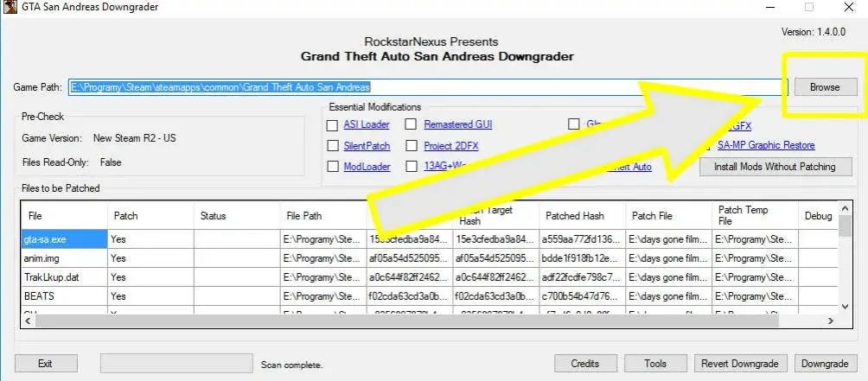Open the SA-MP Graphic Restore link
The image size is (868, 381).
pos(766,145)
